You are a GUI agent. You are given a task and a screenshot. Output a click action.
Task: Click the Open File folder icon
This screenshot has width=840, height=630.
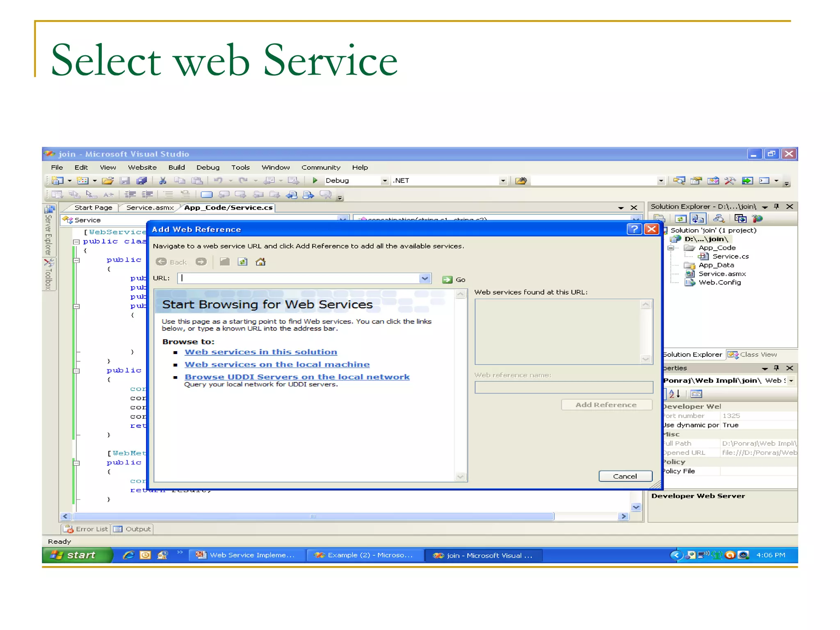coord(107,180)
